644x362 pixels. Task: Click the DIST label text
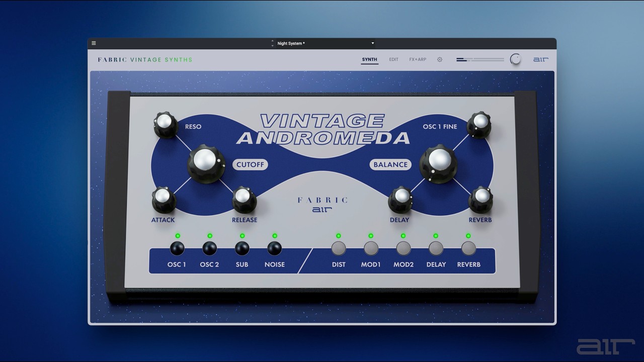(x=339, y=264)
